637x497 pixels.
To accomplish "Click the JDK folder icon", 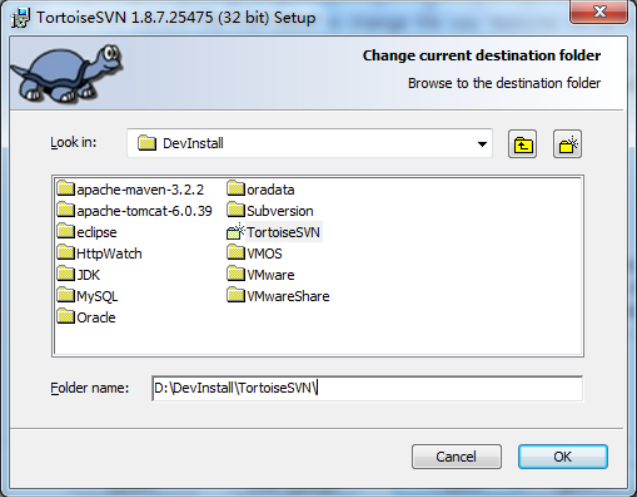I will pyautogui.click(x=65, y=274).
